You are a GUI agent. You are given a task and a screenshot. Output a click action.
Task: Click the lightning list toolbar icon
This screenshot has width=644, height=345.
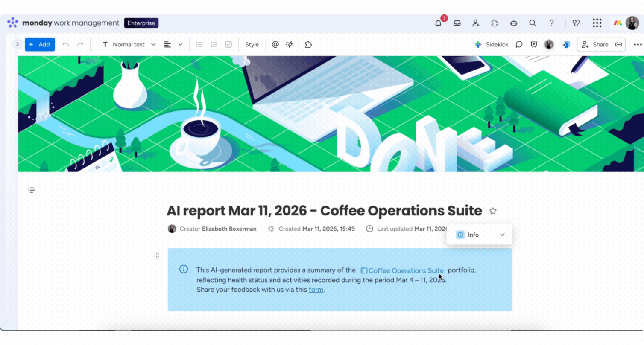289,44
